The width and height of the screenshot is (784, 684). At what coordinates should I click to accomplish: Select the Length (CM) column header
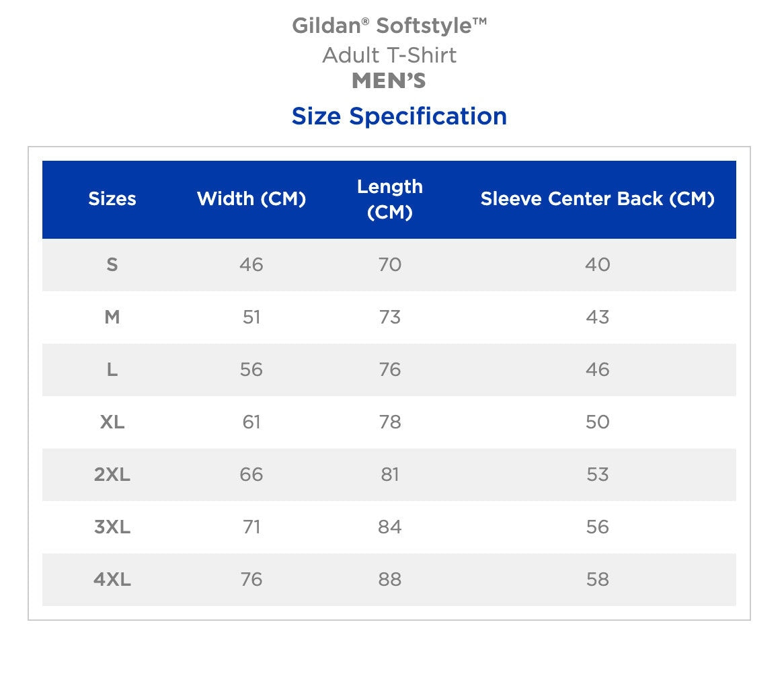pos(390,199)
